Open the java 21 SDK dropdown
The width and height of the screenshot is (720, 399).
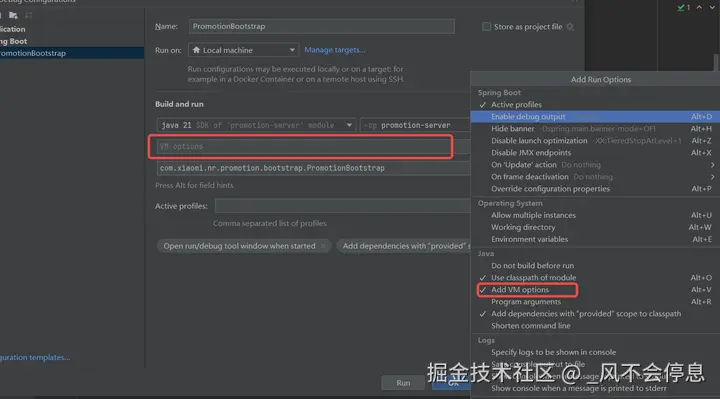point(256,125)
